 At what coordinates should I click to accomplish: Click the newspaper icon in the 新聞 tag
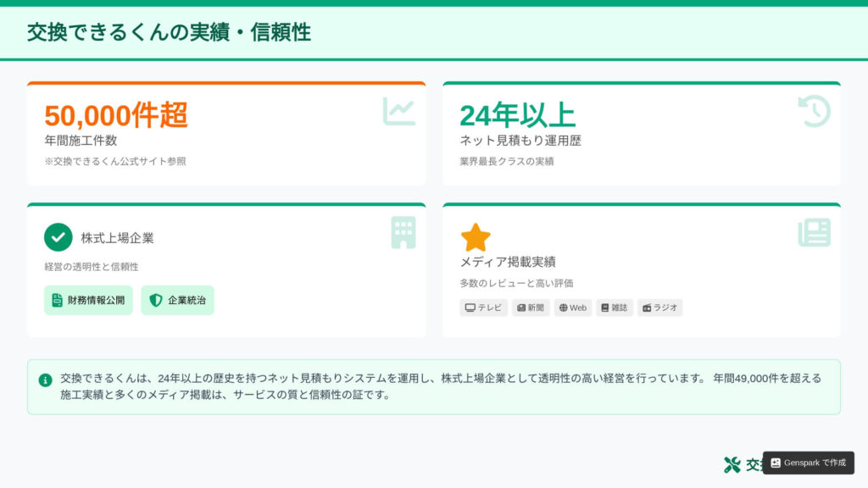click(x=521, y=308)
